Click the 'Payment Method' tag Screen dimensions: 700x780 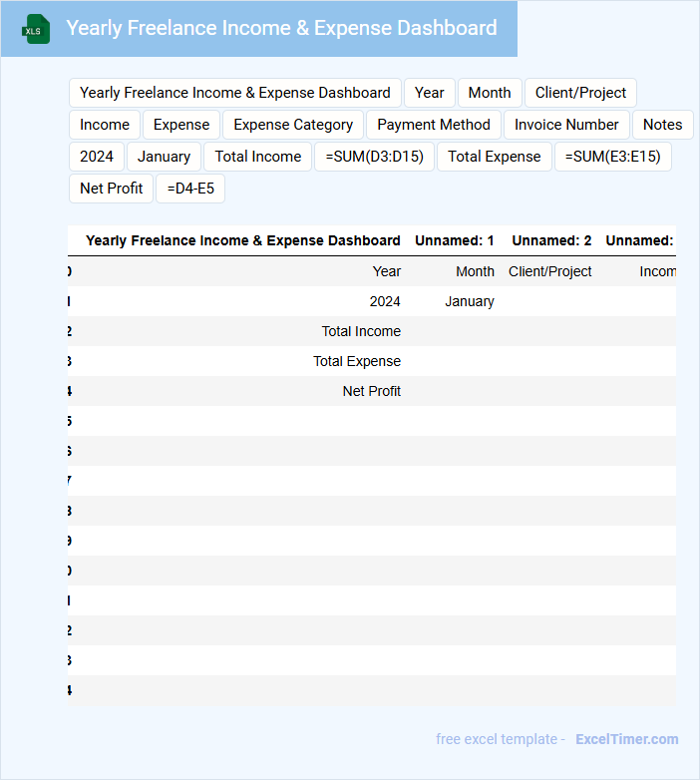[x=434, y=125]
